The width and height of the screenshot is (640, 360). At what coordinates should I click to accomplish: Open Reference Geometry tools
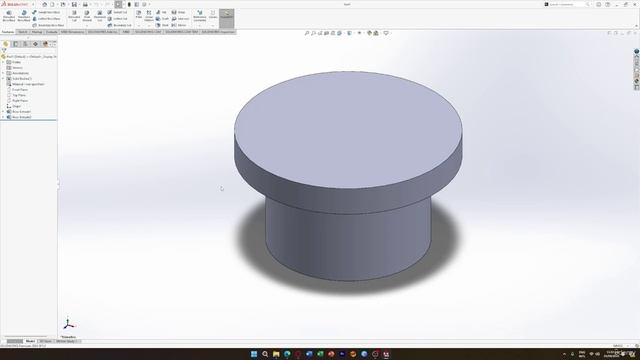(200, 16)
